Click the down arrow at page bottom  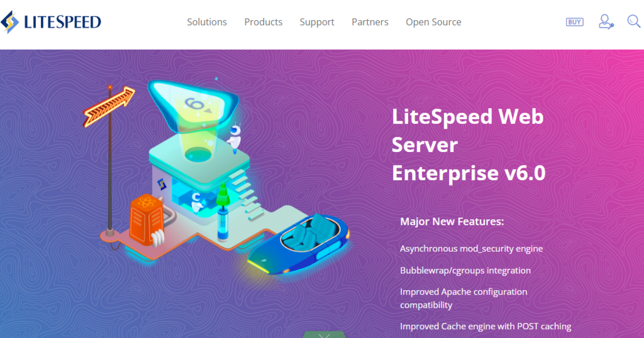(x=325, y=335)
